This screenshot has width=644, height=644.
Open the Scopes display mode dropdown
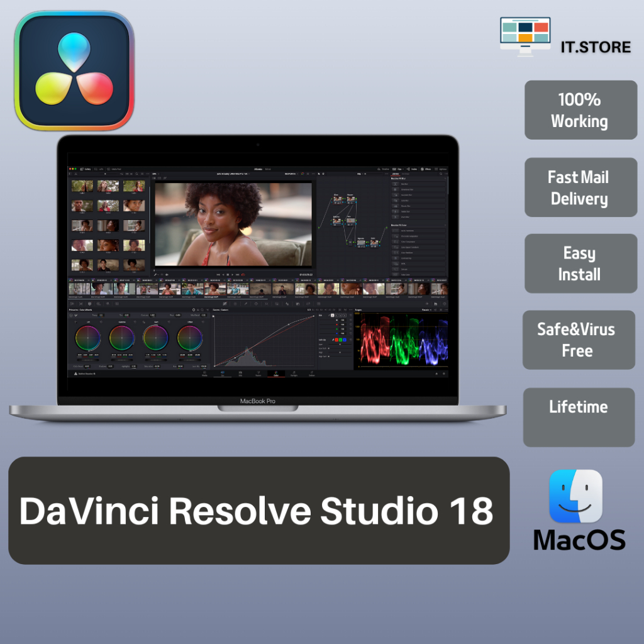tap(426, 309)
